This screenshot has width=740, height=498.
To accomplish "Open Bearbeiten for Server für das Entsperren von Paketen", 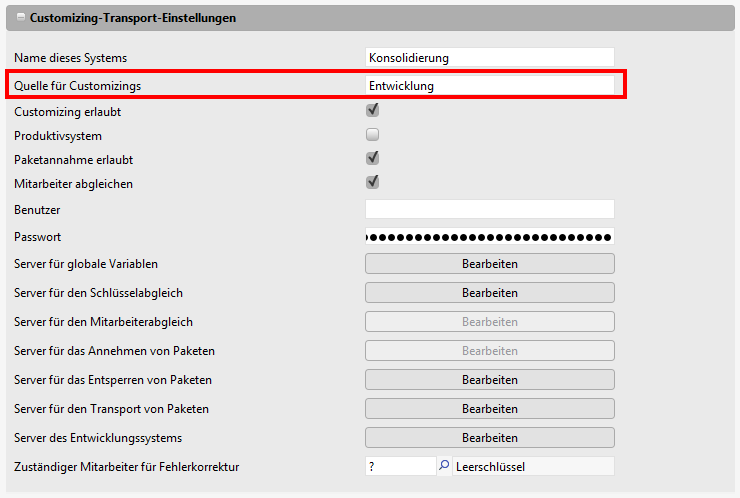I will (489, 380).
